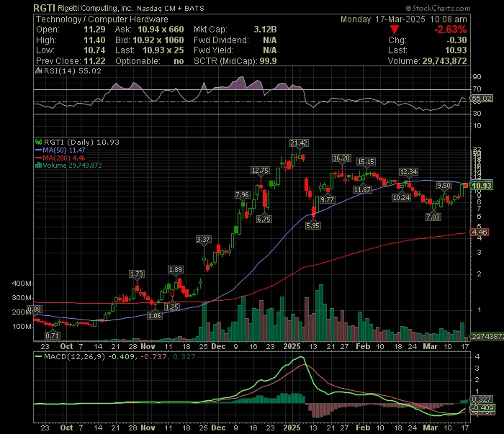Click the 11.87 price label
504x434 pixels.
pyautogui.click(x=363, y=189)
